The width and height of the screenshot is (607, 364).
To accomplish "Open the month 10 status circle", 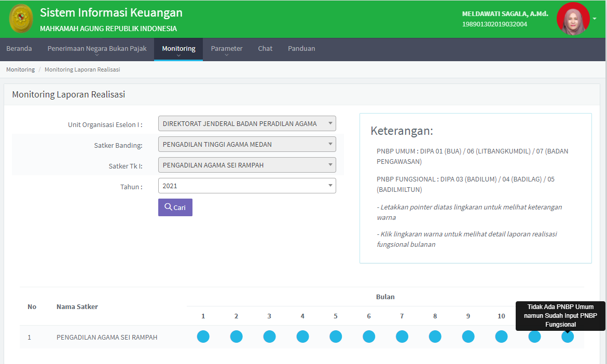I will point(501,337).
